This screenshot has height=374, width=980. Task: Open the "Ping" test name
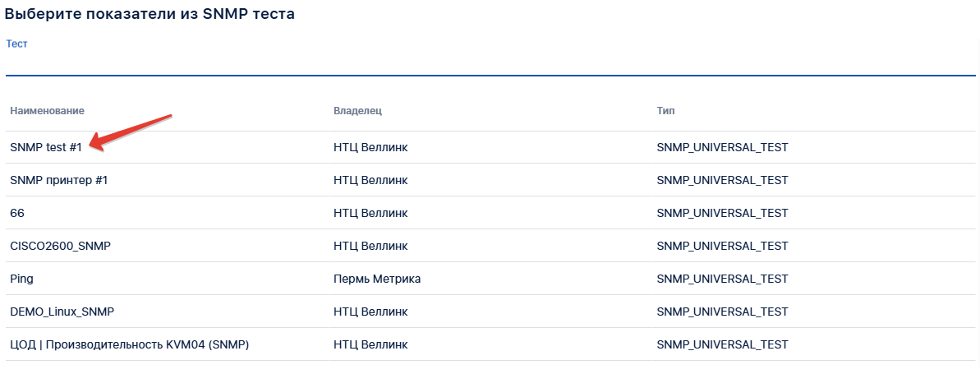(x=21, y=279)
